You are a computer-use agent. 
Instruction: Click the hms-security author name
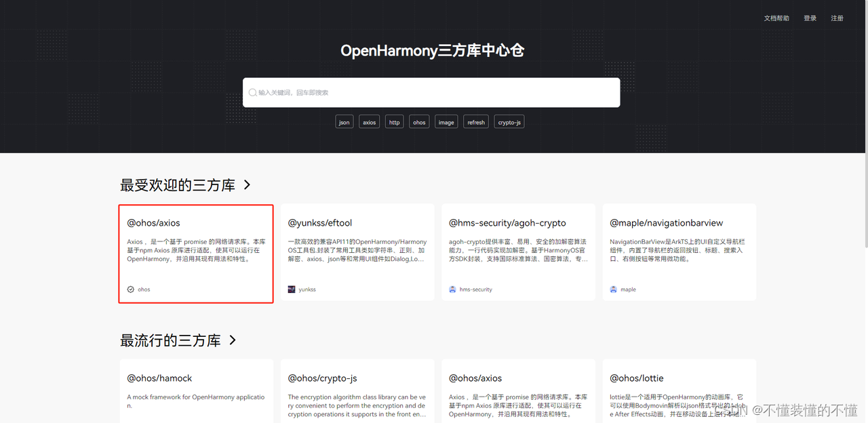tap(476, 289)
